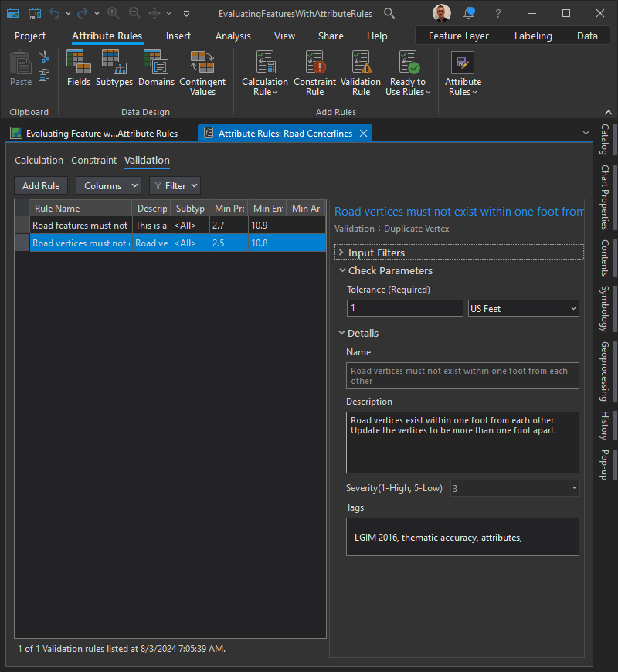This screenshot has height=672, width=618.
Task: Close the Attribute Rules: Road Centerlines tab
Action: (x=363, y=133)
